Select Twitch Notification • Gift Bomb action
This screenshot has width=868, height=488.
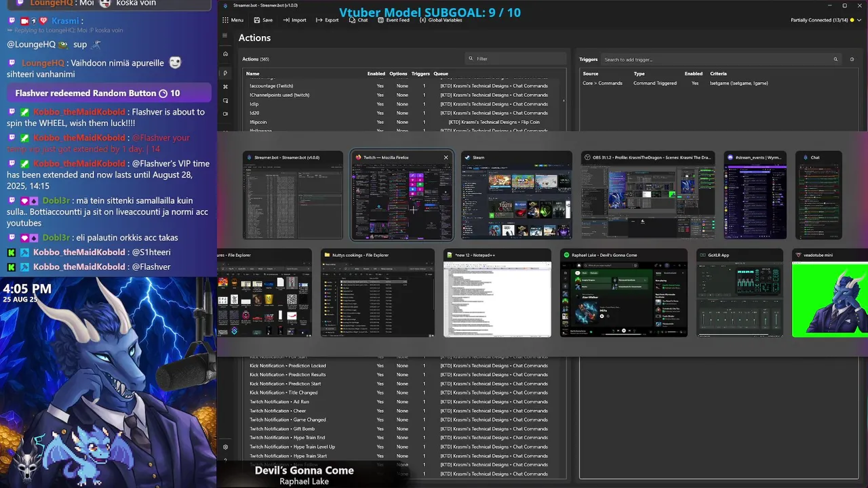403,428
